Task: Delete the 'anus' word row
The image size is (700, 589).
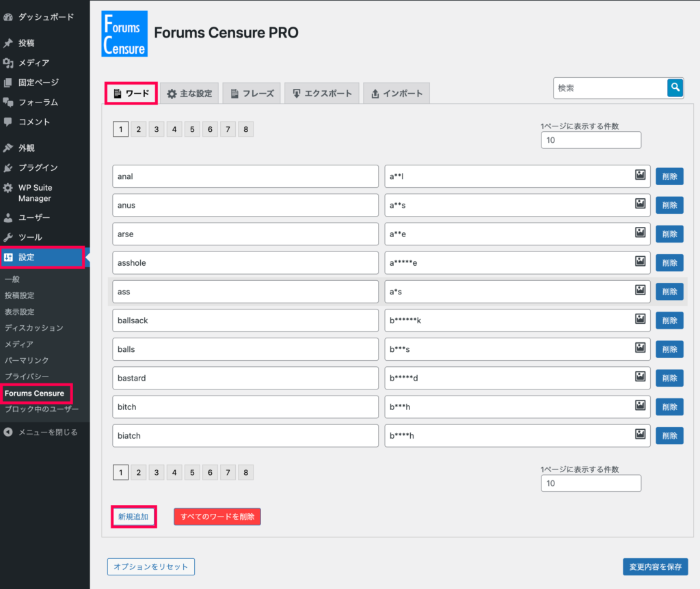Action: 670,205
